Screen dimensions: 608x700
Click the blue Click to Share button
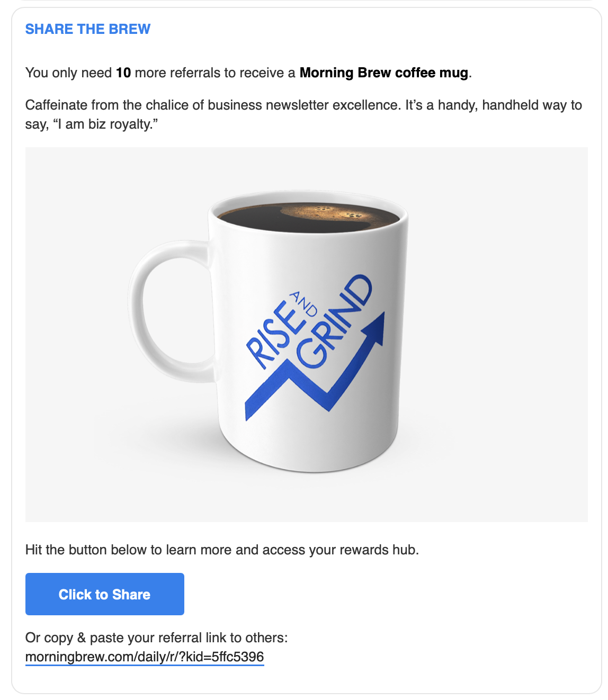105,594
